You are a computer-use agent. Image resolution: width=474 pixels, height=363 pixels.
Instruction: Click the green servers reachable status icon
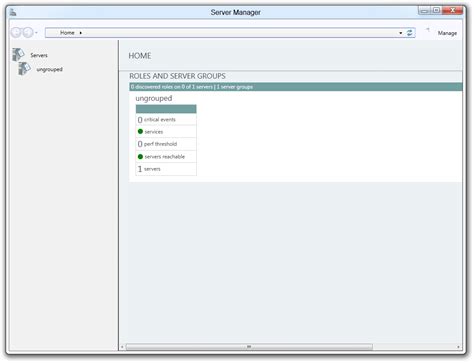pyautogui.click(x=140, y=157)
